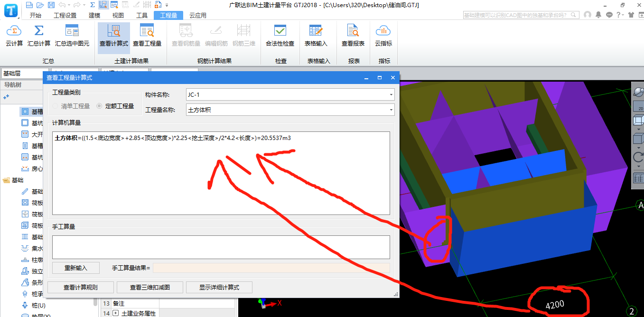Click 查看钢筋量 in the ribbon
This screenshot has height=317, width=644.
(186, 36)
